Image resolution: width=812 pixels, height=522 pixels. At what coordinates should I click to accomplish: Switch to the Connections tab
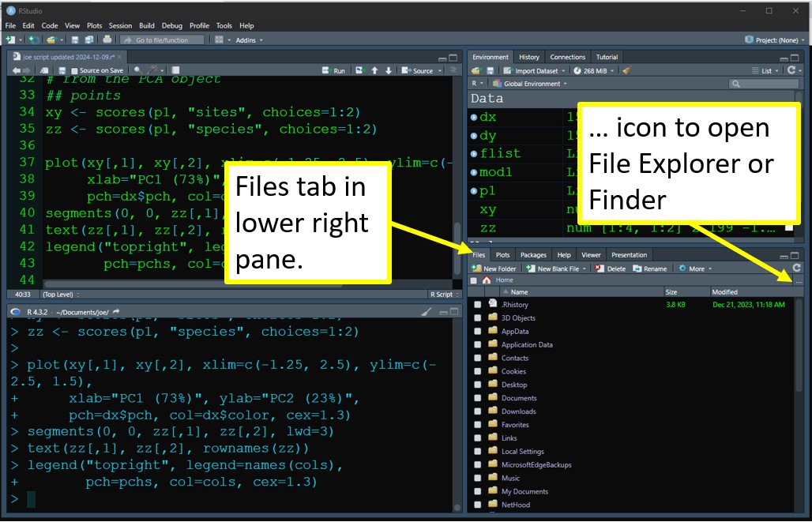[568, 57]
